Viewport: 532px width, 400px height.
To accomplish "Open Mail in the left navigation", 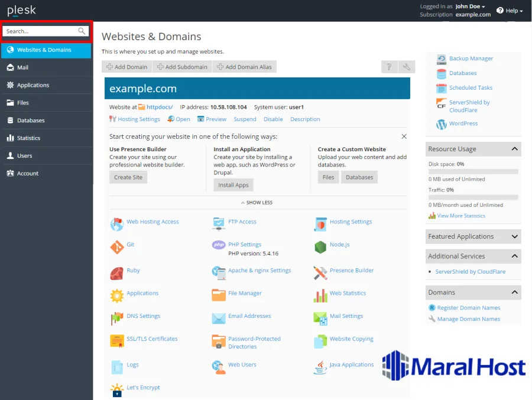I will pos(22,67).
